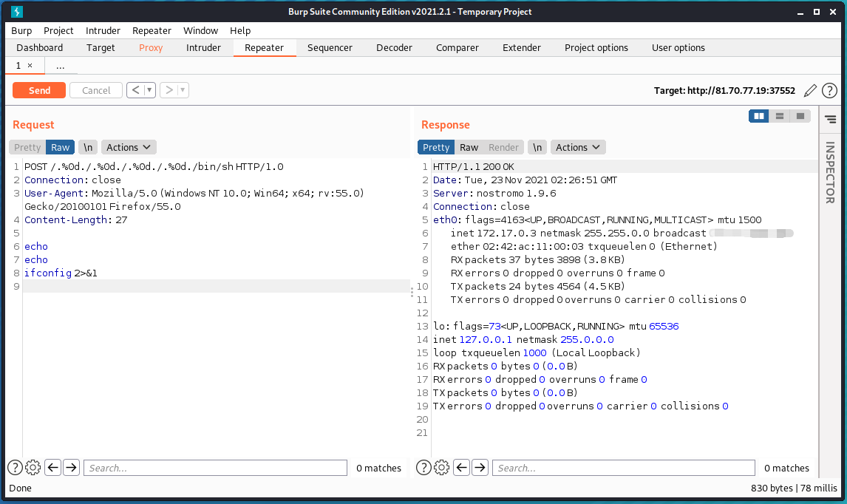Toggle response Pretty view
The width and height of the screenshot is (847, 504).
coord(436,148)
